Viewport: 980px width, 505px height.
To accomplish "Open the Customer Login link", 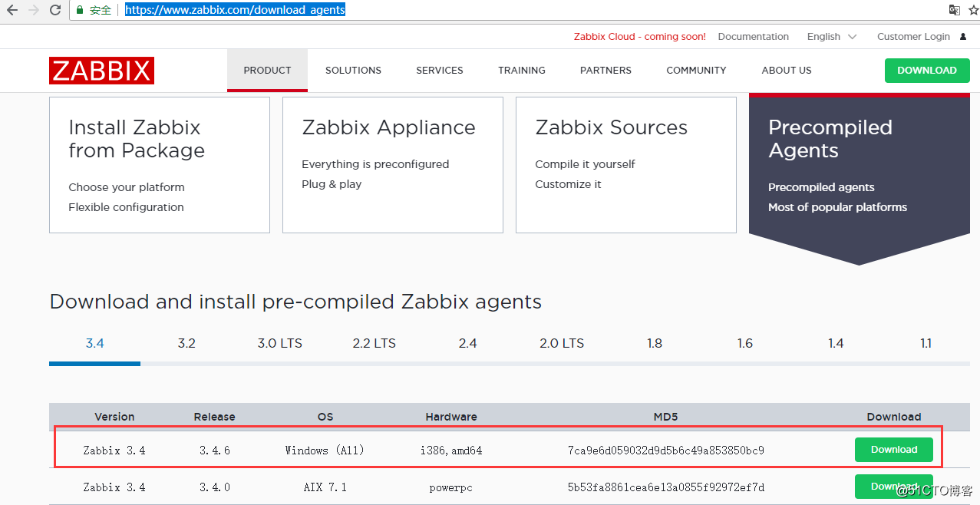I will pyautogui.click(x=913, y=37).
